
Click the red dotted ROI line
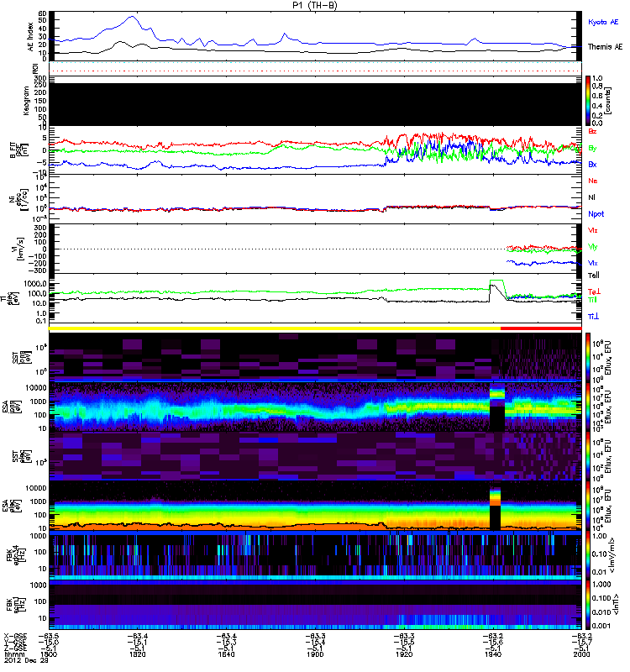[315, 71]
